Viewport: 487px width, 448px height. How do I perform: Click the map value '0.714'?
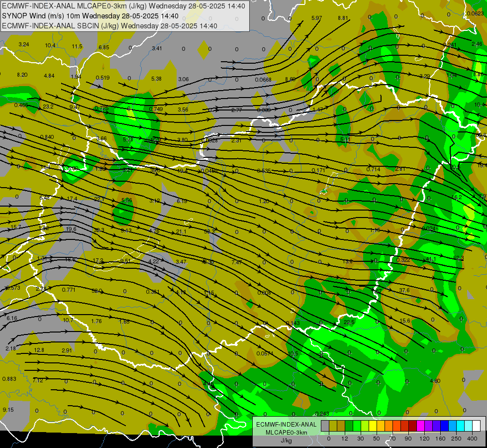[373, 169]
